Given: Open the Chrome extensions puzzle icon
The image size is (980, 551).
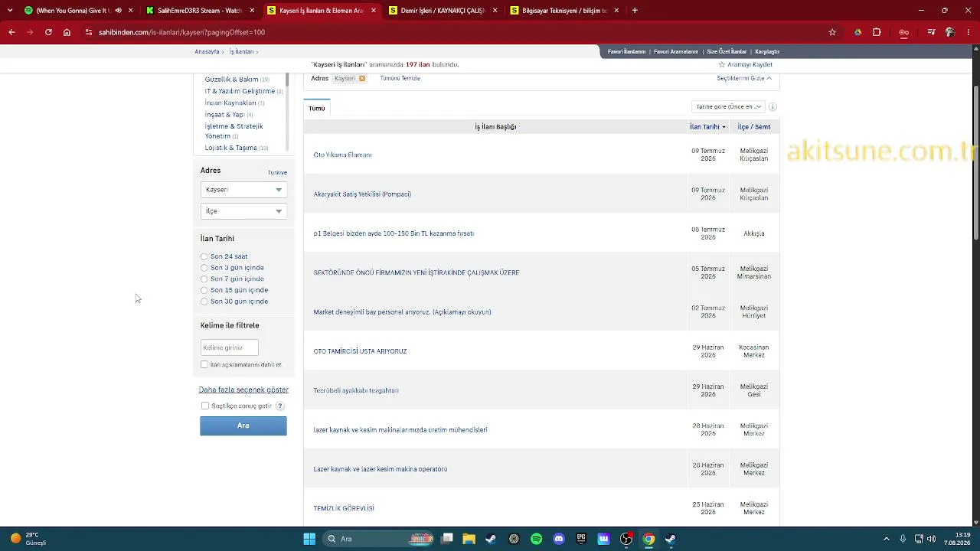Looking at the screenshot, I should pyautogui.click(x=877, y=32).
